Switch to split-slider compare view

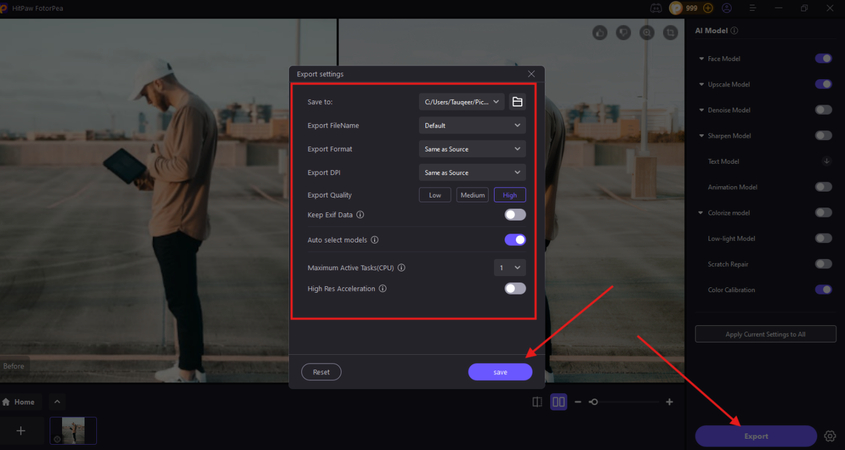tap(537, 402)
